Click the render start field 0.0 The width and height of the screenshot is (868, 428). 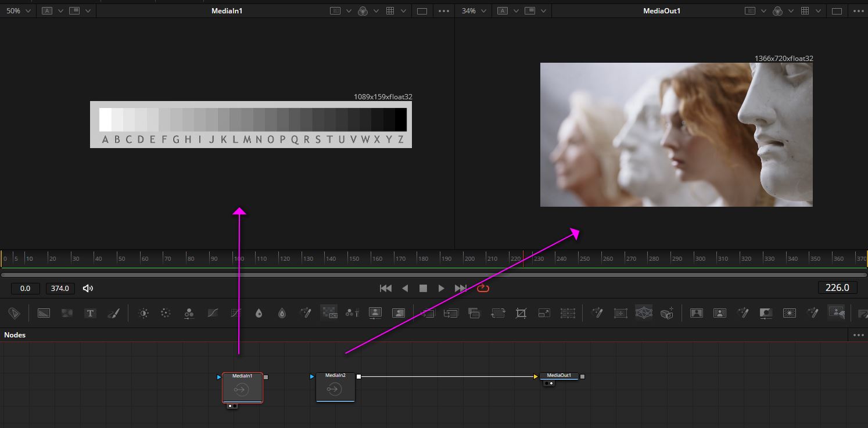tap(25, 288)
